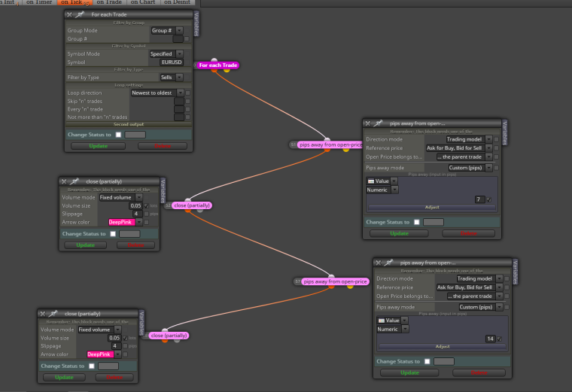Toggle Volume size checkbox in upper close panel

pos(146,206)
